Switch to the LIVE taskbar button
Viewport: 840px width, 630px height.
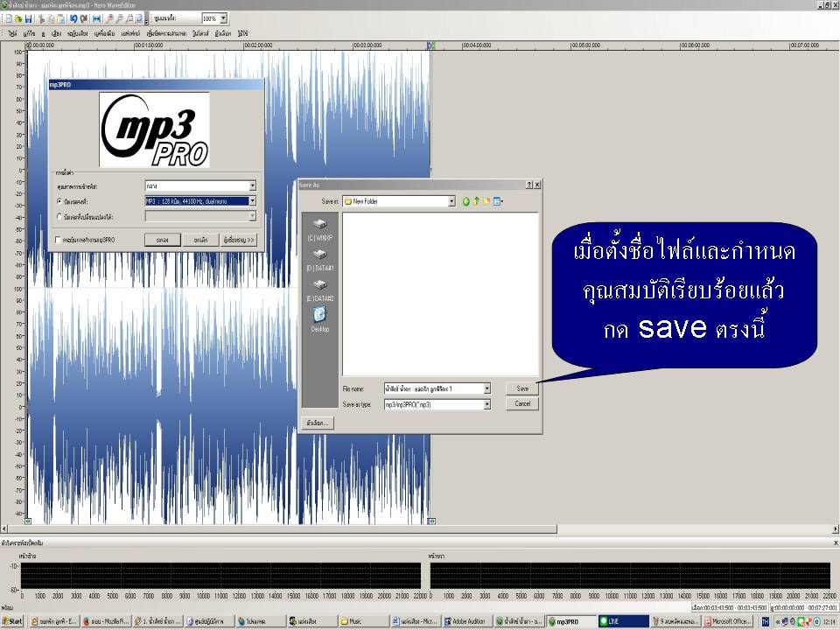622,621
